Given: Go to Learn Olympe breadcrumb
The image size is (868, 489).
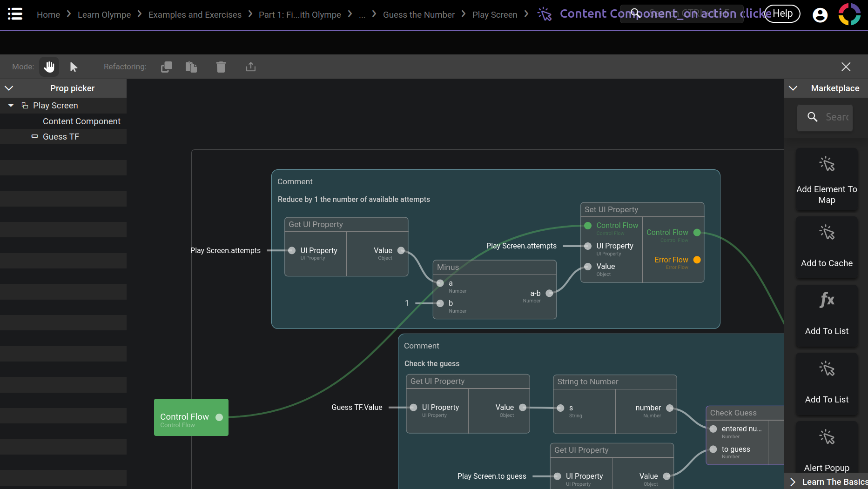Looking at the screenshot, I should coord(104,15).
